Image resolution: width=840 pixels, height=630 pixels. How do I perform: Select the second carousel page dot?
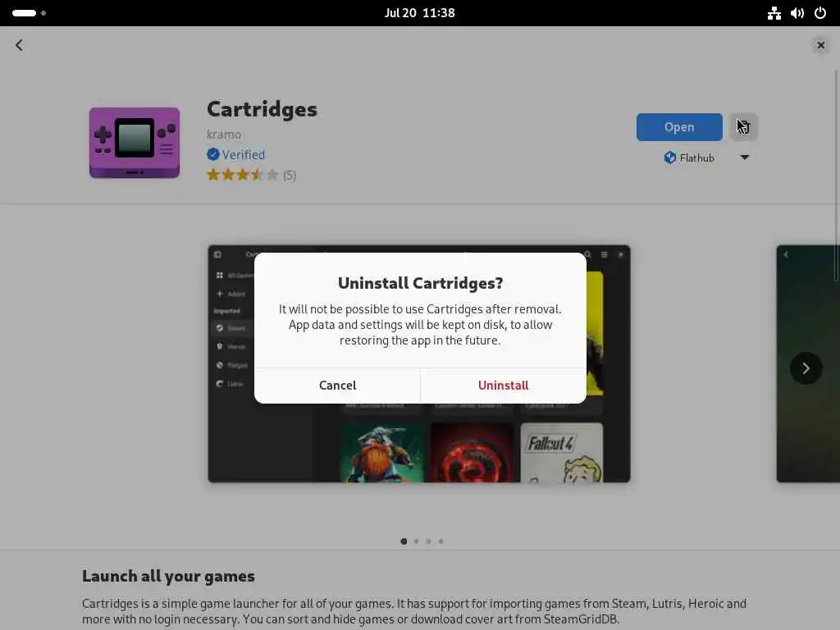coord(416,541)
